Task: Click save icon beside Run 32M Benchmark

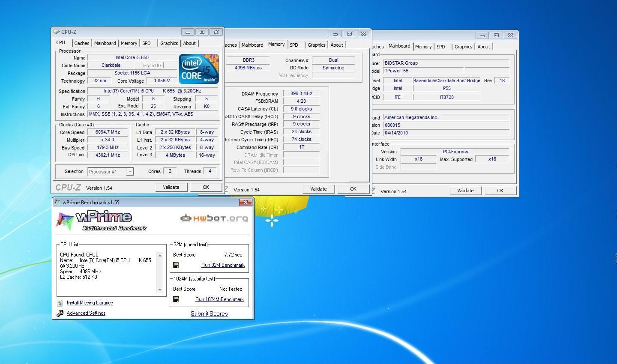Action: [x=176, y=265]
